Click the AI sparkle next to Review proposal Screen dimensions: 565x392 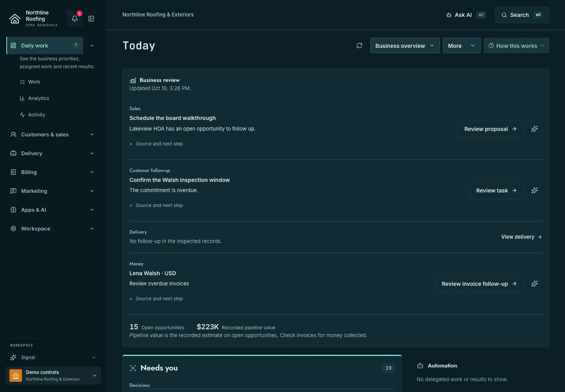click(534, 129)
